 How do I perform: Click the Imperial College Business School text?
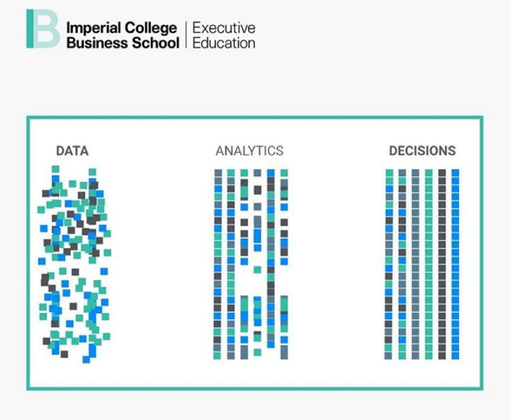pyautogui.click(x=123, y=35)
